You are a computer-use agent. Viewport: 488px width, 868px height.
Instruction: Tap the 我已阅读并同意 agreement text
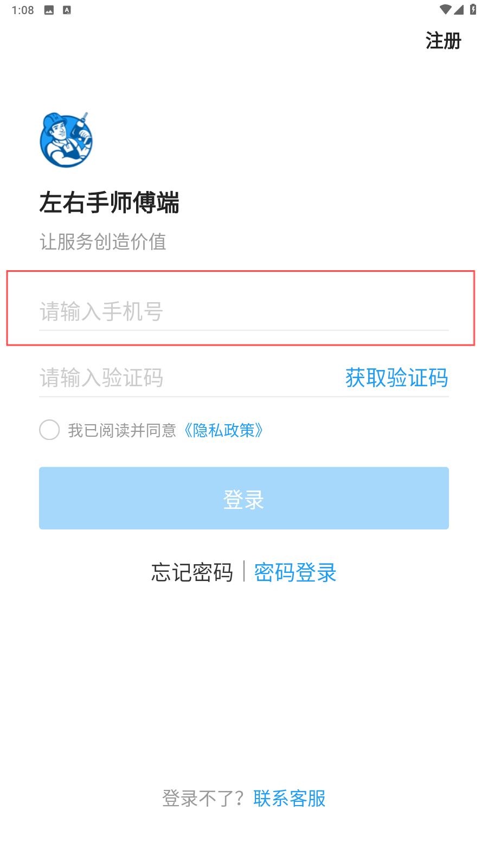(x=122, y=431)
